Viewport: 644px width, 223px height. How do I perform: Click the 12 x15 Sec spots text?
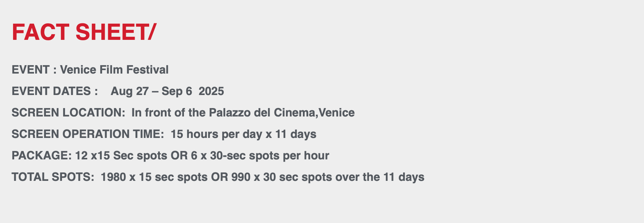121,156
